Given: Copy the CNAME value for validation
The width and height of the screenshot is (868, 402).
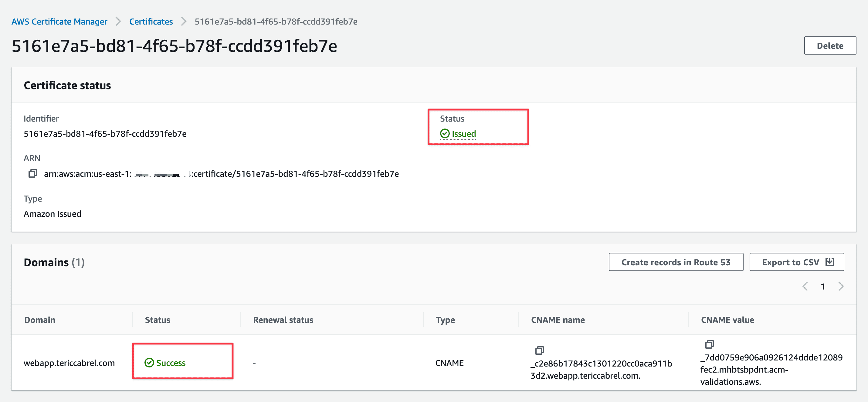Looking at the screenshot, I should tap(710, 344).
